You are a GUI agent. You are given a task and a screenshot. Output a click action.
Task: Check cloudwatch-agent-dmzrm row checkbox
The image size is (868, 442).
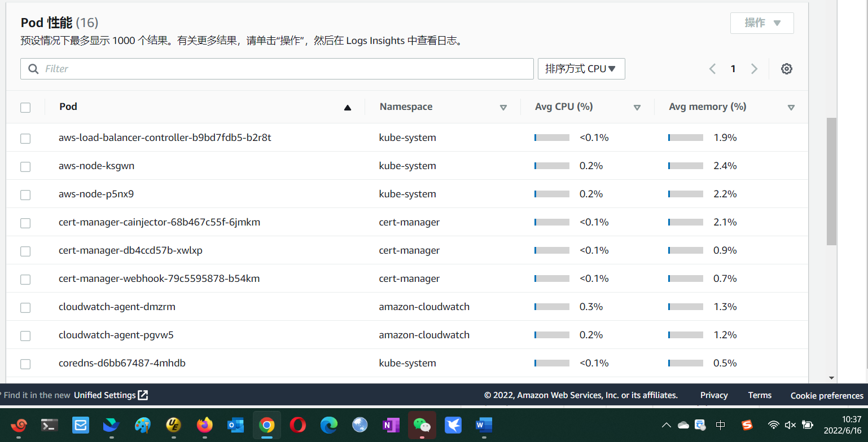click(25, 307)
